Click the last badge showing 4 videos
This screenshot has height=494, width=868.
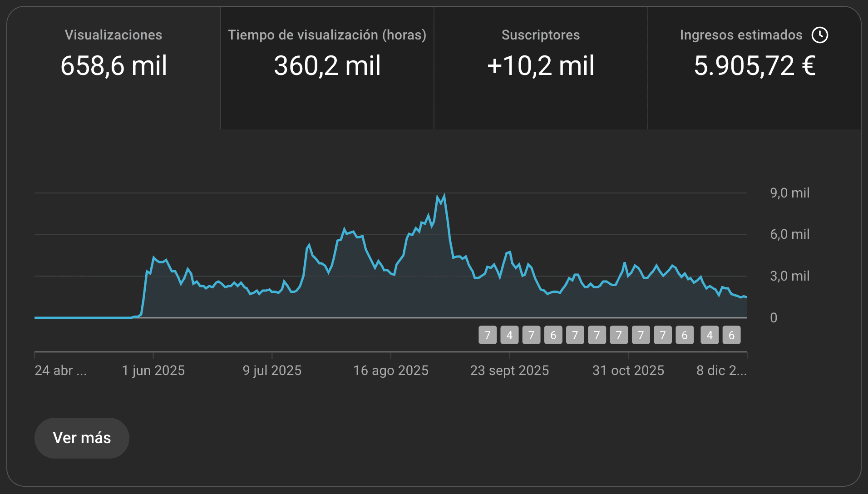(709, 335)
